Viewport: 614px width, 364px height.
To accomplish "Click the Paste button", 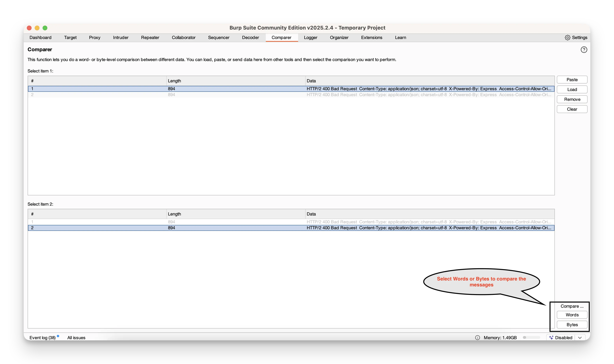I will [x=572, y=80].
